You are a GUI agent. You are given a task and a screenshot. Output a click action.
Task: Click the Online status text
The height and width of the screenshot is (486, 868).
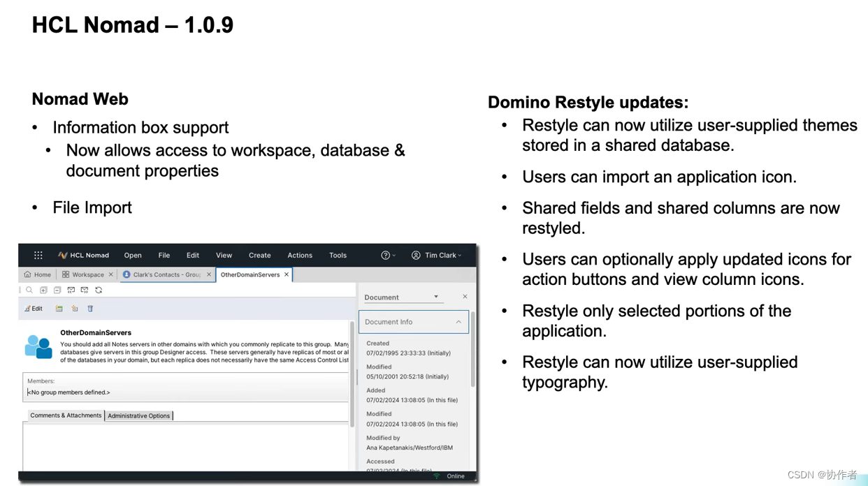pos(456,476)
